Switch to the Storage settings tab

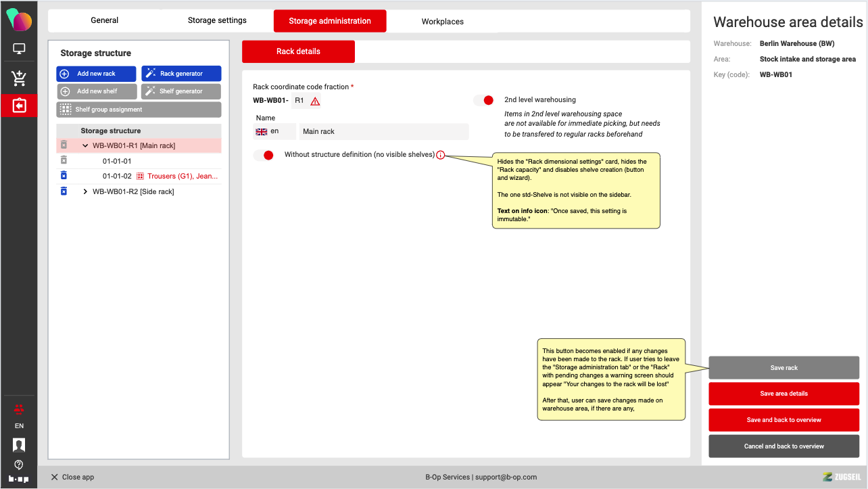coord(217,20)
